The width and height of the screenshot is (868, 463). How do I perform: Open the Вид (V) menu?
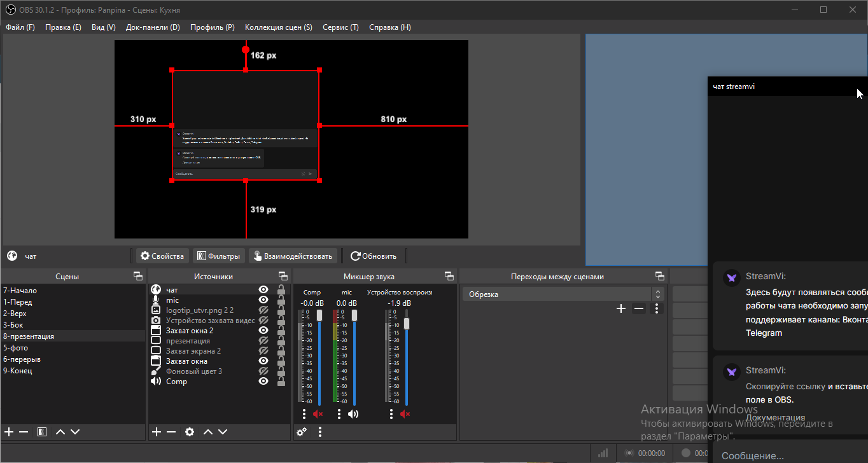coord(104,27)
